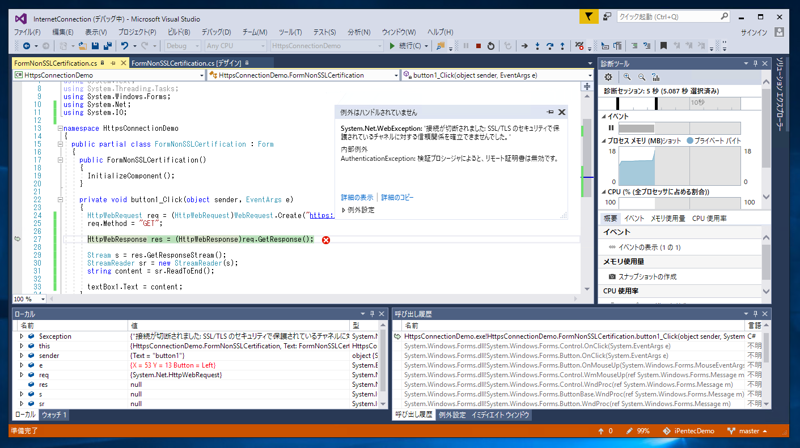Switch to the ウォッチ 1 tab

pos(54,415)
